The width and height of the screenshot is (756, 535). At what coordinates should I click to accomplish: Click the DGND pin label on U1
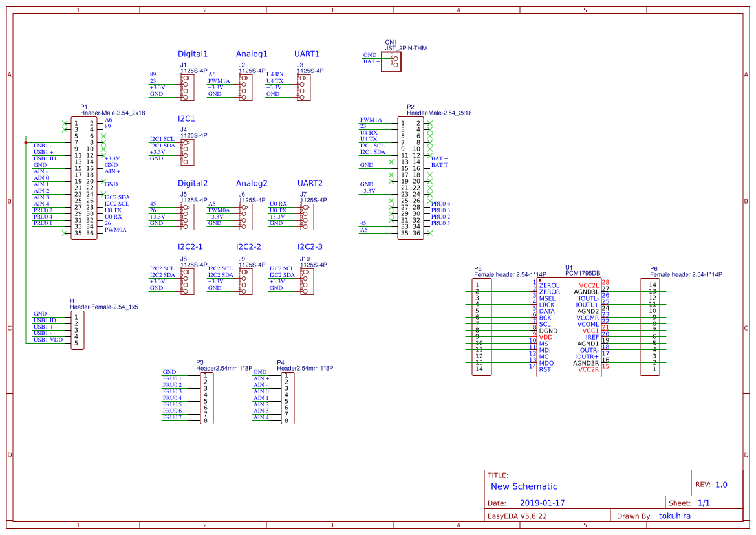pos(547,330)
